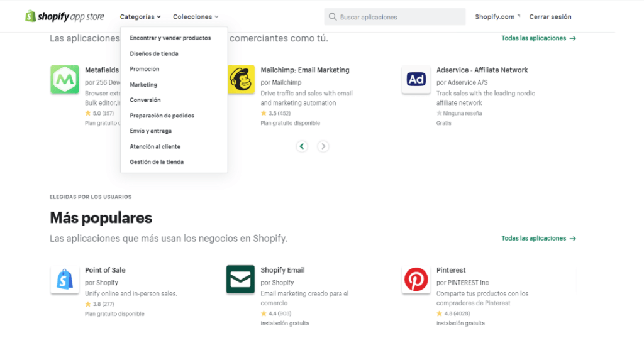The width and height of the screenshot is (644, 348).
Task: Click the 4.4 (903) Shopify Email rating
Action: [276, 313]
